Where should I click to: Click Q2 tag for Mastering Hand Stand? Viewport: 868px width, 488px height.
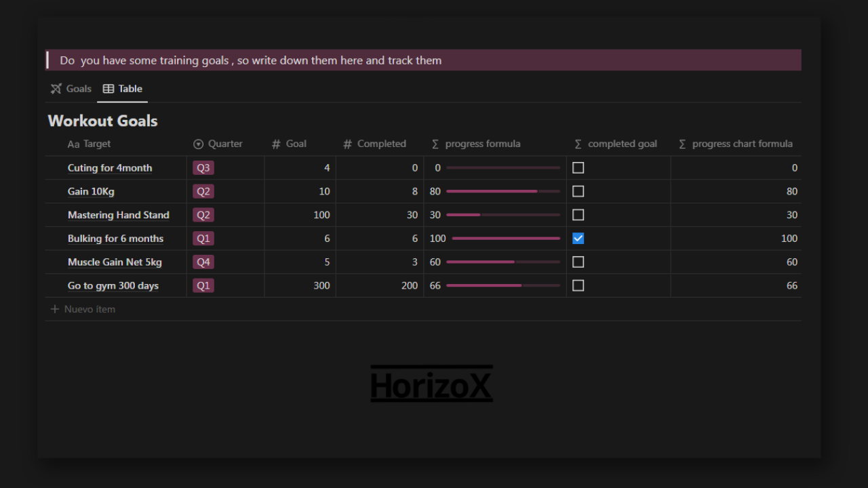pos(203,215)
